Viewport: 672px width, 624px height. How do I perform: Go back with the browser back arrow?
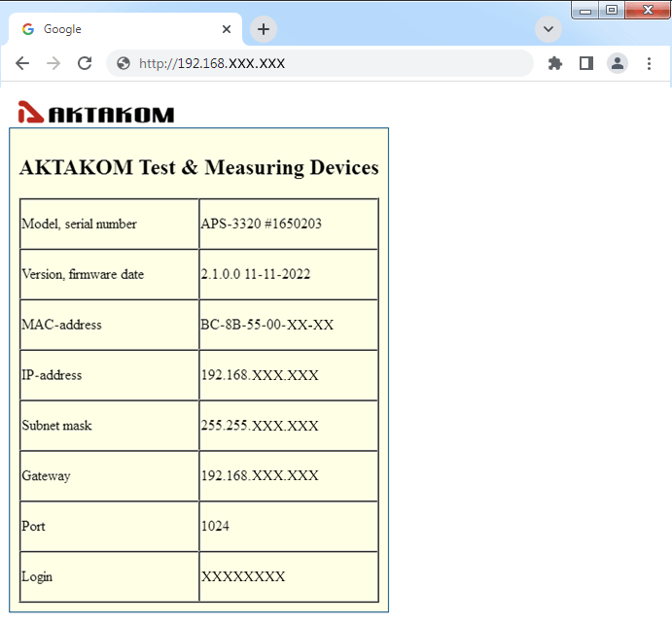pyautogui.click(x=22, y=63)
